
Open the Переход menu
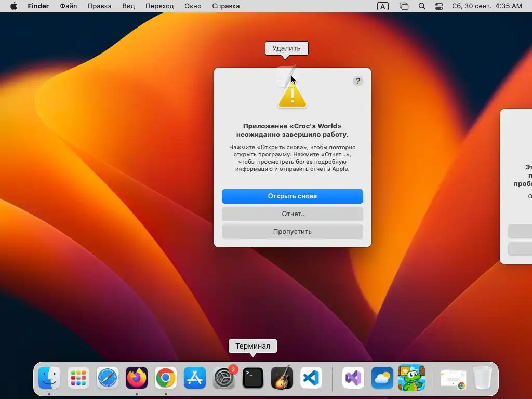click(x=159, y=6)
